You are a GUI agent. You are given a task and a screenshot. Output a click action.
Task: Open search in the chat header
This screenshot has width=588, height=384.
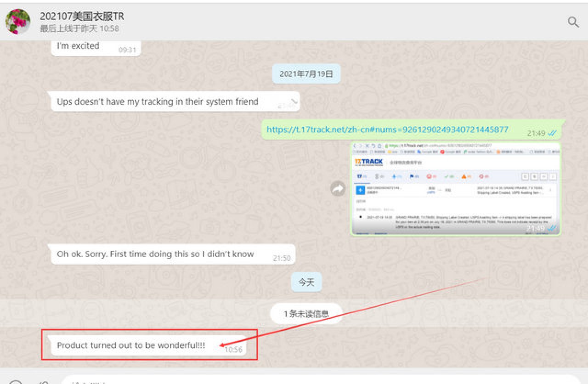pos(573,22)
